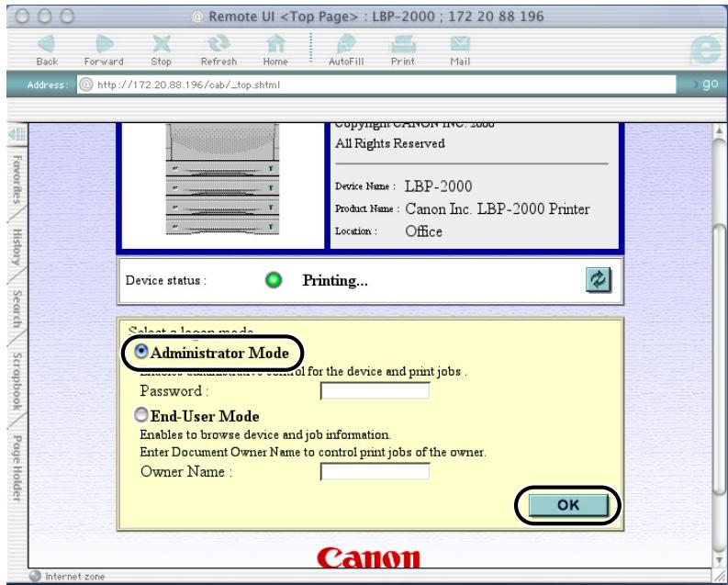The height and width of the screenshot is (585, 728).
Task: Go back with the Back toolbar button
Action: (47, 50)
